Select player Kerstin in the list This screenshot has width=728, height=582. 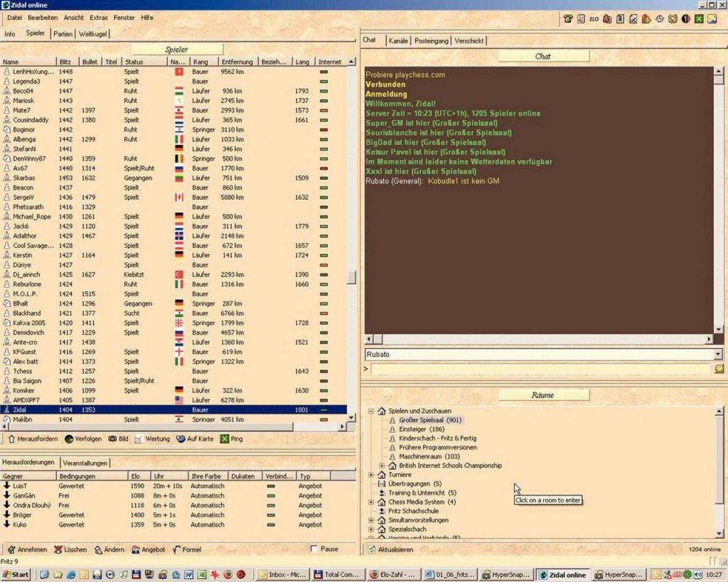pos(173,255)
